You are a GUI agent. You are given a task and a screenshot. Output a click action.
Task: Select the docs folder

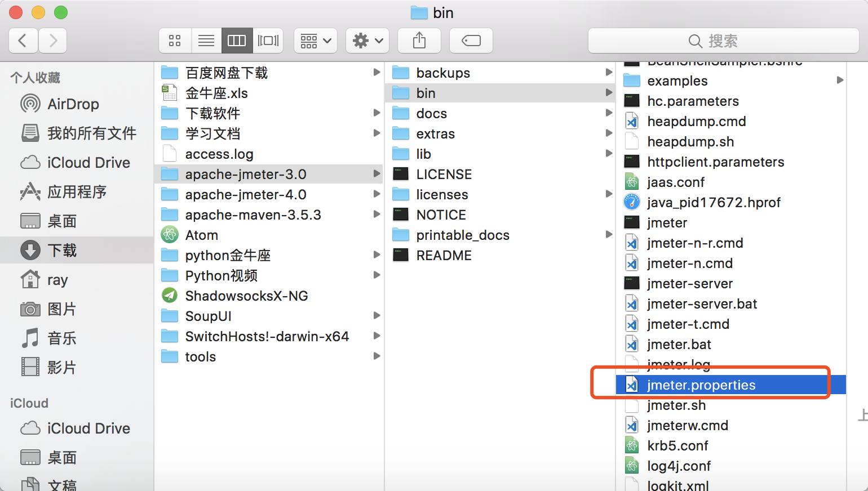pos(500,113)
